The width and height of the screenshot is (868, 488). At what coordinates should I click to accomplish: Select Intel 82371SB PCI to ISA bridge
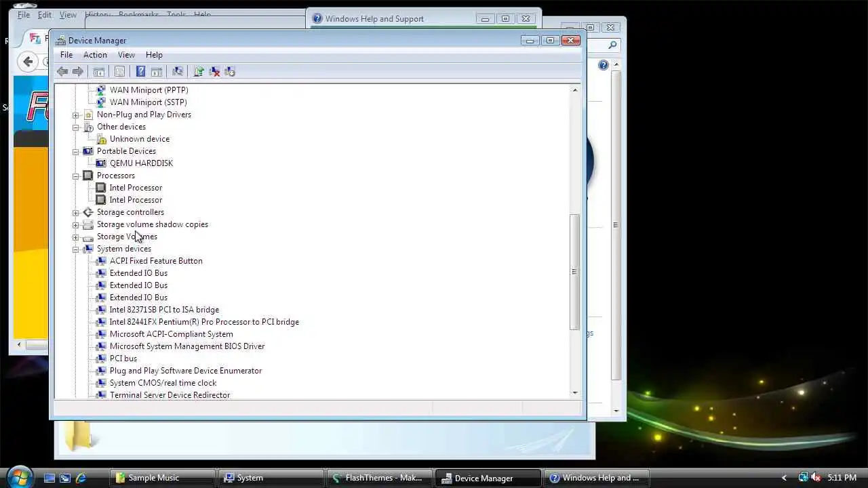tap(164, 310)
